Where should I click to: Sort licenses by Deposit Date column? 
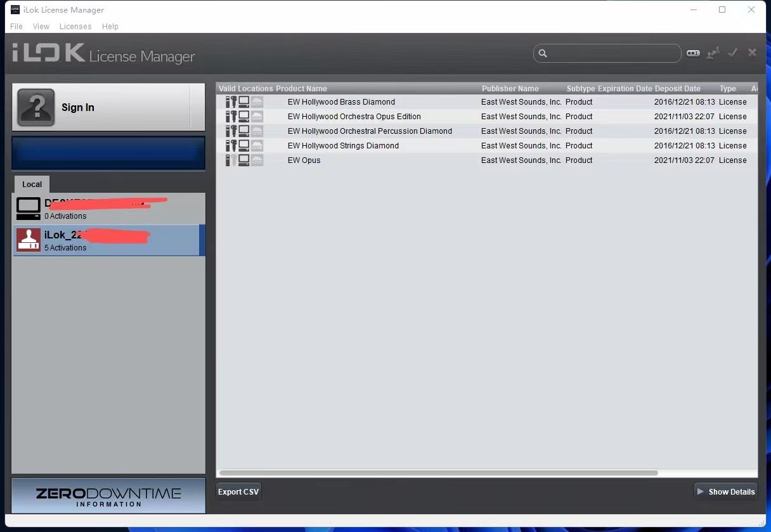coord(677,89)
